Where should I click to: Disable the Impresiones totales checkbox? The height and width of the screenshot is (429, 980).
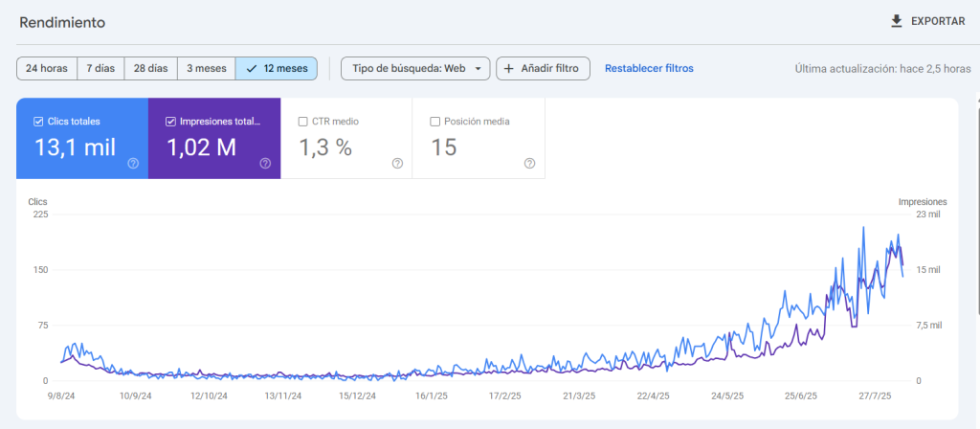[170, 122]
